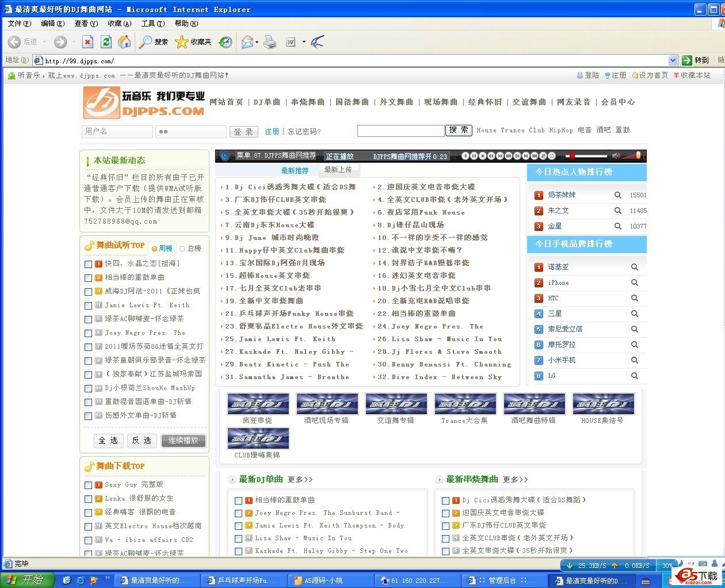Expand the address bar dropdown
The image size is (725, 588).
tap(672, 60)
